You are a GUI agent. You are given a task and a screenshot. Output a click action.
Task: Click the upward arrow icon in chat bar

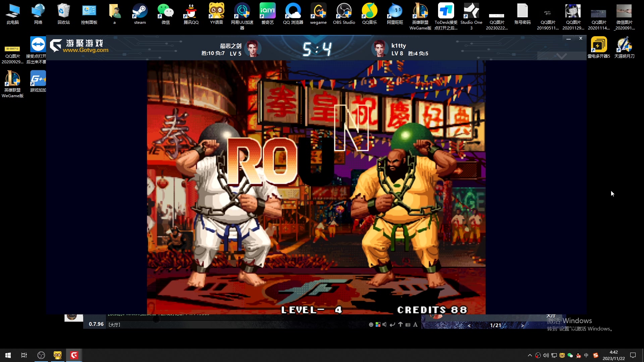coord(400,324)
